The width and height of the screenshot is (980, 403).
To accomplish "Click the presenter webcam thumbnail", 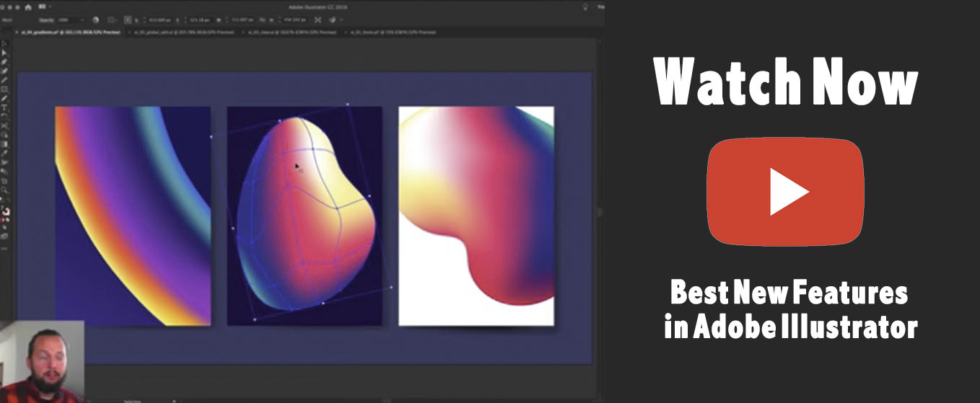I will click(x=42, y=361).
